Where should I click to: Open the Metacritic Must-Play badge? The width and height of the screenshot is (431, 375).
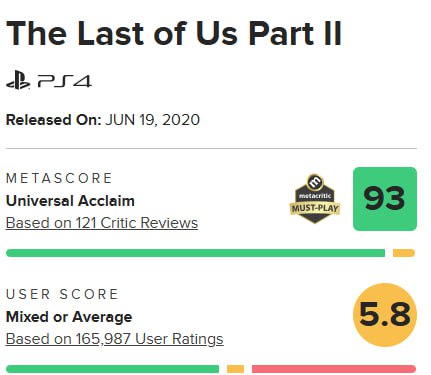coord(315,198)
